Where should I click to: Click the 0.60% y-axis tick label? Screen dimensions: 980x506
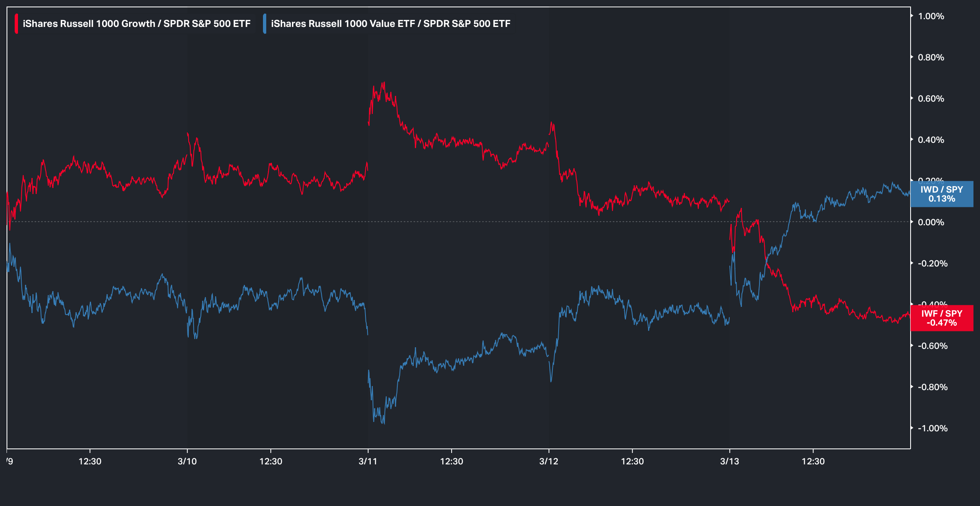click(x=931, y=99)
